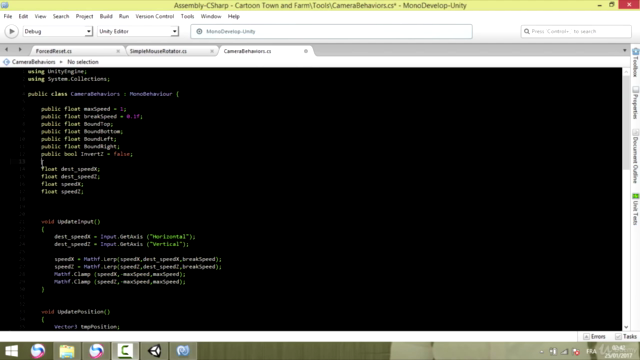Switch to the ForcedReset.cs tab
Screen dimensions: 640x360
click(53, 51)
